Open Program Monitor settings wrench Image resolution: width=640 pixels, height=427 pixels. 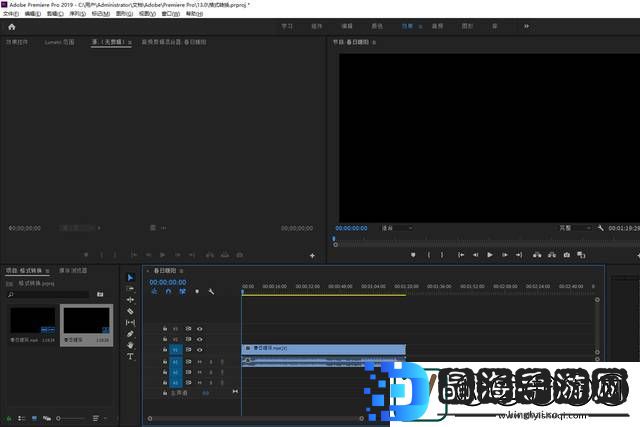[x=601, y=228]
